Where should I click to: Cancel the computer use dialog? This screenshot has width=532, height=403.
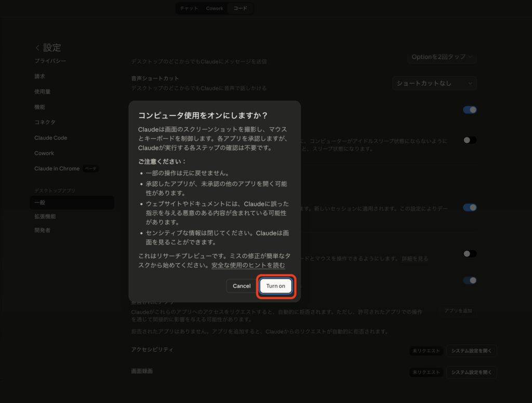tap(241, 286)
